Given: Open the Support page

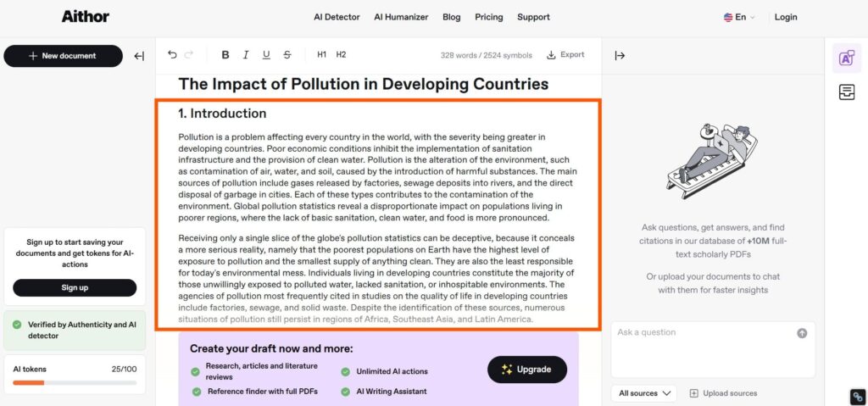Looking at the screenshot, I should (533, 17).
